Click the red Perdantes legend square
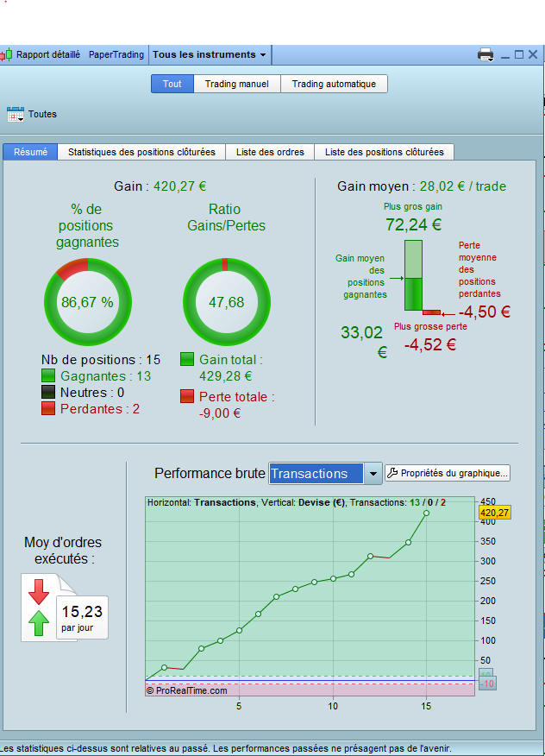Screen dimensions: 545x756 [x=48, y=408]
